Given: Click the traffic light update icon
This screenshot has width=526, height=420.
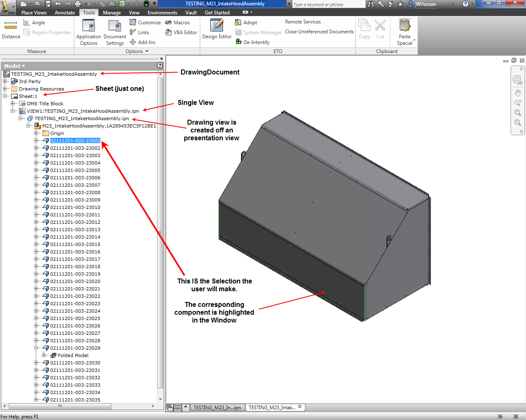Looking at the screenshot, I should [146, 4].
